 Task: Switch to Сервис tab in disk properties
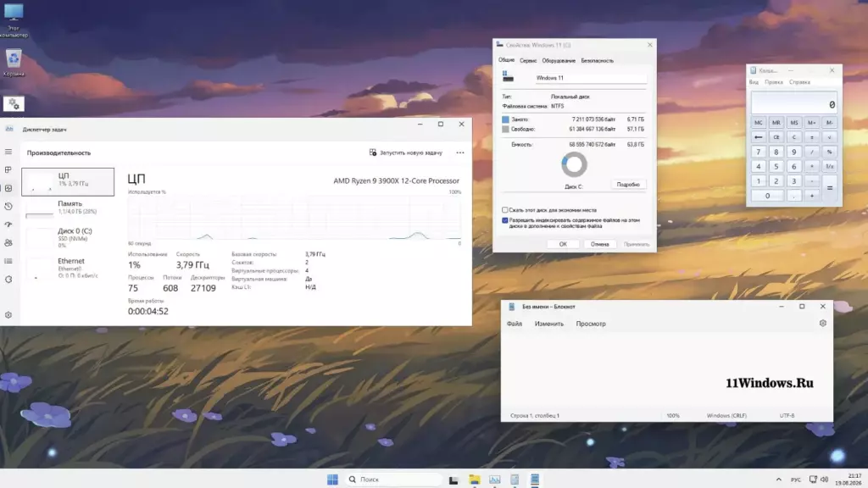click(528, 60)
